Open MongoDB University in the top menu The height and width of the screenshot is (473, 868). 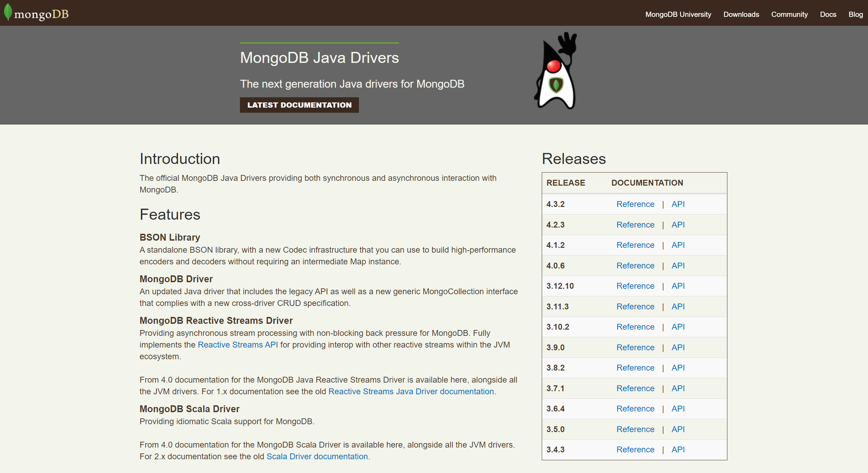point(678,14)
